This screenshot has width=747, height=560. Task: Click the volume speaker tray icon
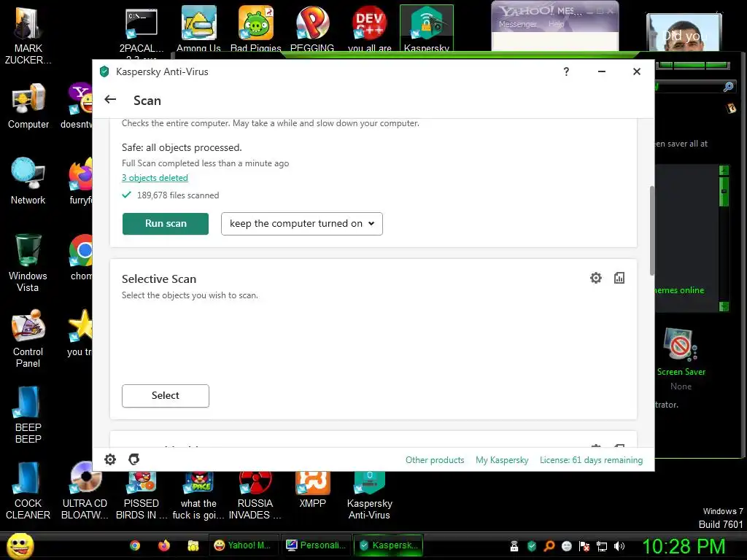click(x=619, y=546)
